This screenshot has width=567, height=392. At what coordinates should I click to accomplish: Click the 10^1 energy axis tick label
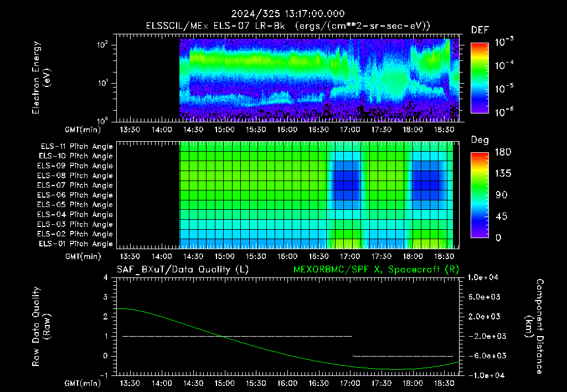(102, 83)
